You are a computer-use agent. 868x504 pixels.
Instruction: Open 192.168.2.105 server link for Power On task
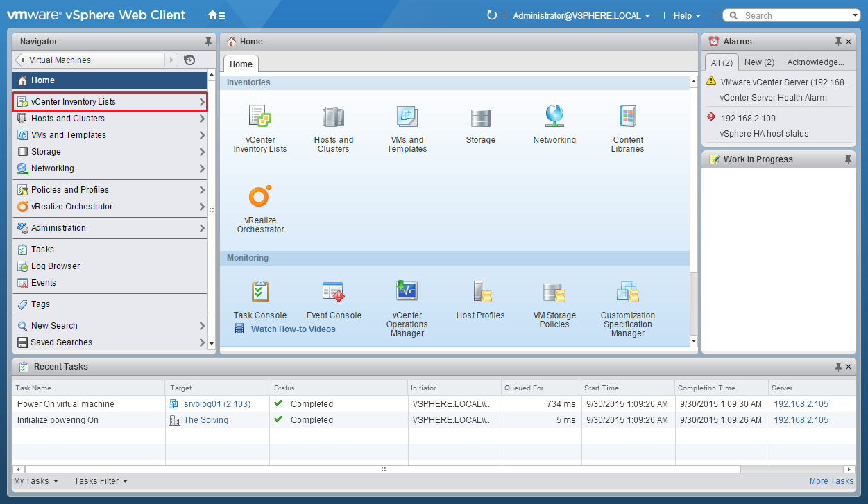pyautogui.click(x=801, y=404)
